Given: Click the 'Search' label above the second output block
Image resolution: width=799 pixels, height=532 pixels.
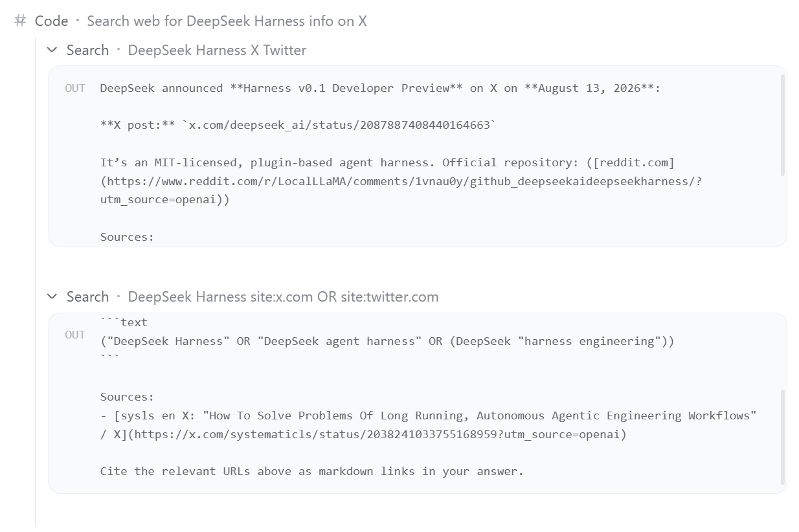Looking at the screenshot, I should click(x=87, y=296).
